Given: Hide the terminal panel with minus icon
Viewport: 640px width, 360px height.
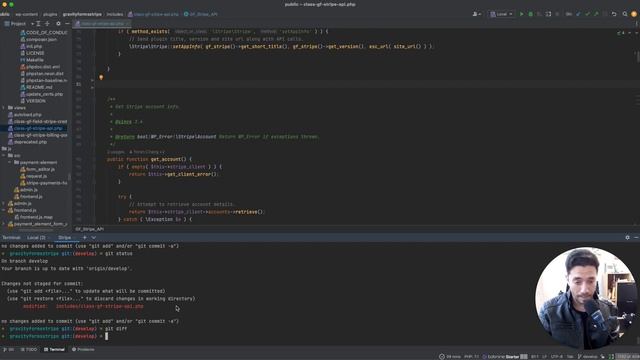Looking at the screenshot, I should pos(636,238).
